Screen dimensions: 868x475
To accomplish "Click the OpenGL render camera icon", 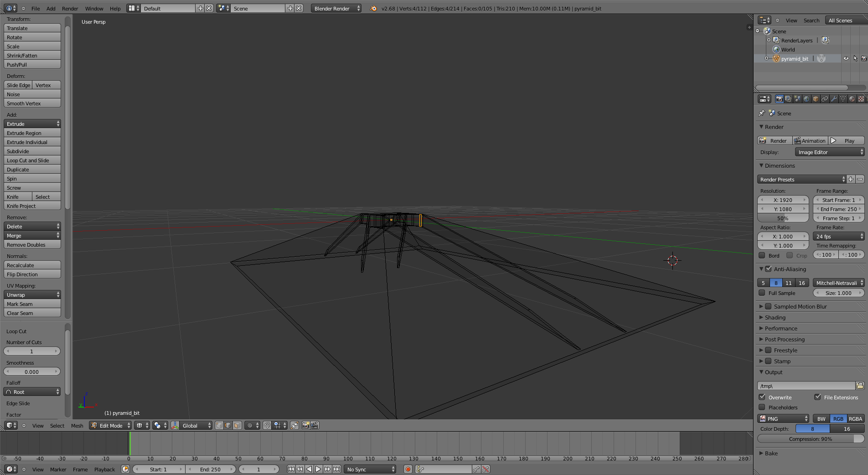I will point(305,425).
